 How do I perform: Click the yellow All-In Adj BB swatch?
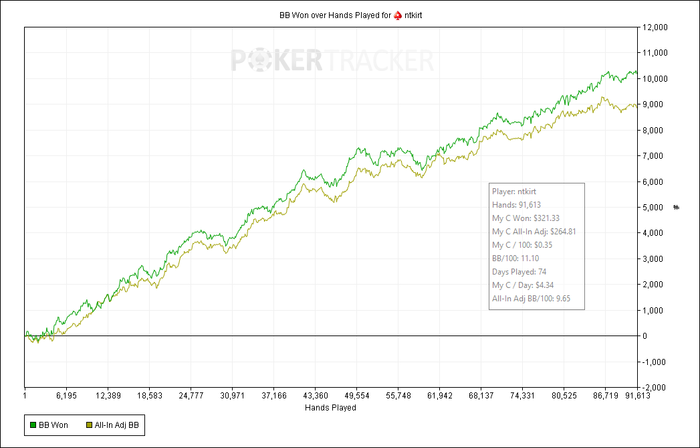coord(88,425)
